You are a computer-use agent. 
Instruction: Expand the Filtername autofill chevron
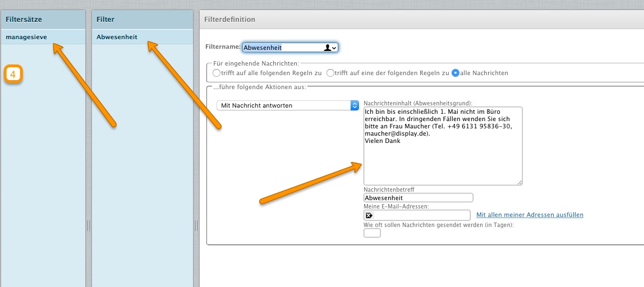click(x=334, y=48)
